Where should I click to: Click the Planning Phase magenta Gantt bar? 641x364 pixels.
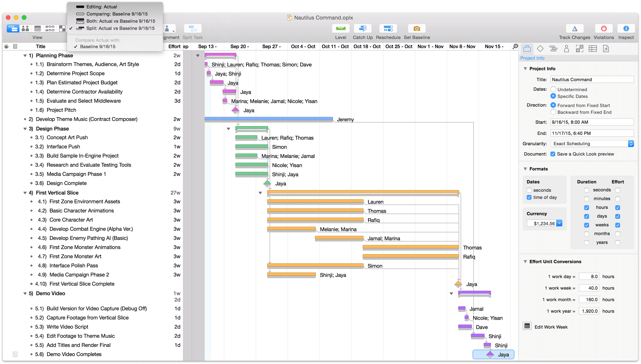(220, 54)
